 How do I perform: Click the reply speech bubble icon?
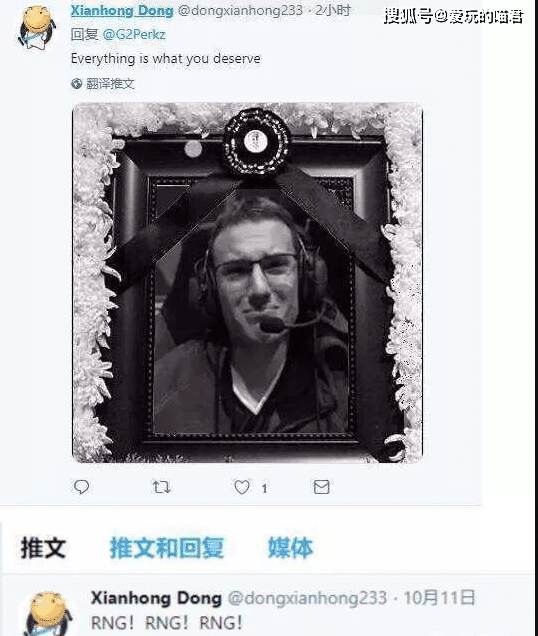[82, 486]
